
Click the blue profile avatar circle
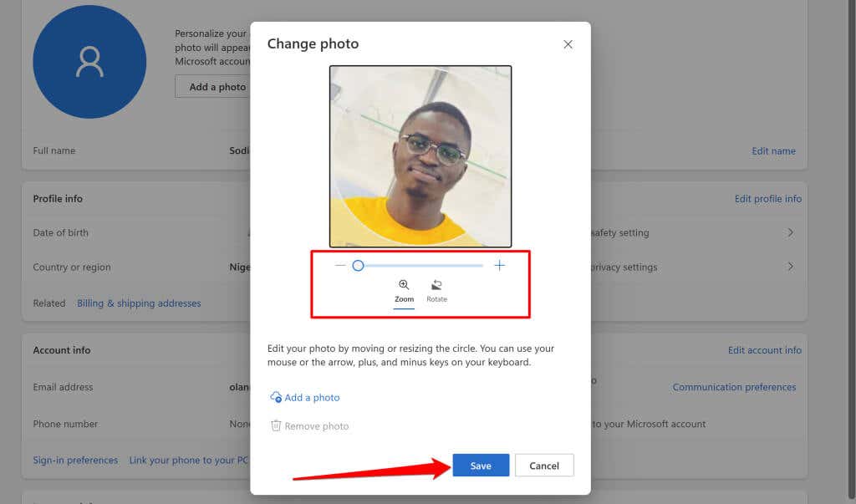pos(89,62)
